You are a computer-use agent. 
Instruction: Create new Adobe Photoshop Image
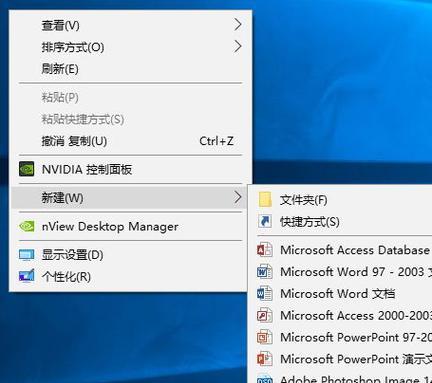(342, 377)
